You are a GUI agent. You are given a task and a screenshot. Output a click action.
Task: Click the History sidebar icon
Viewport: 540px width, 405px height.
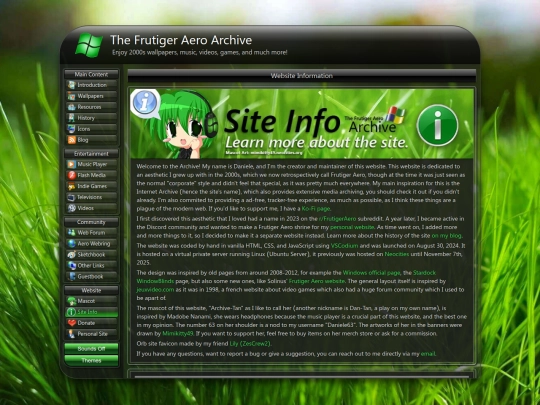71,118
